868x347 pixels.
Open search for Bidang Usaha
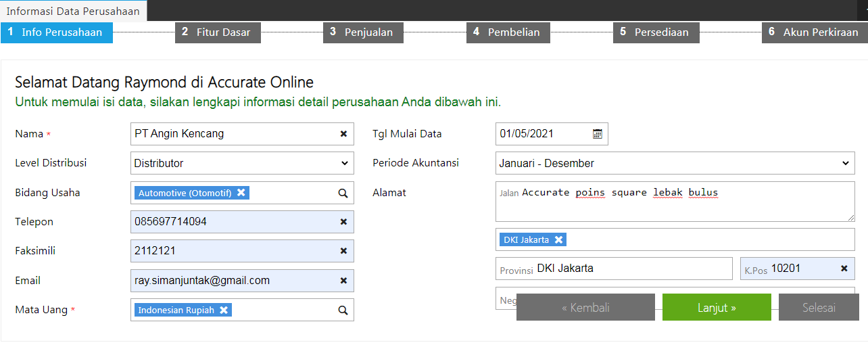343,193
